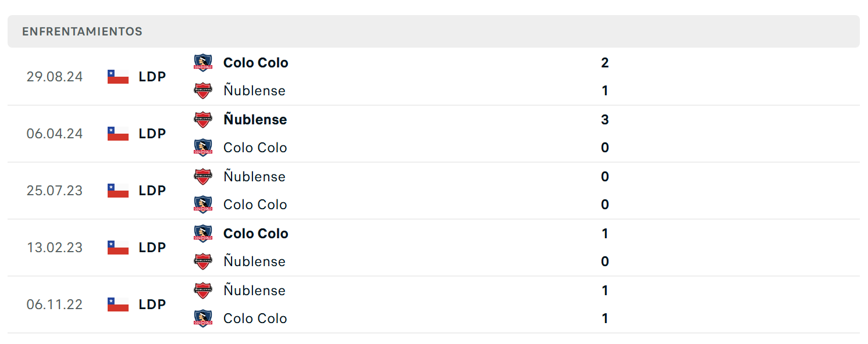The width and height of the screenshot is (868, 344).
Task: Click Colo Colo crest in 29.08.24 match
Action: 203,62
